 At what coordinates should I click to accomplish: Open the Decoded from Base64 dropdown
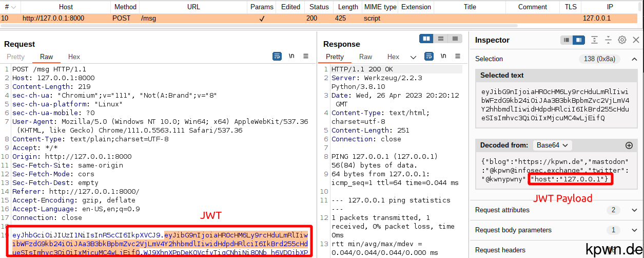click(x=552, y=145)
